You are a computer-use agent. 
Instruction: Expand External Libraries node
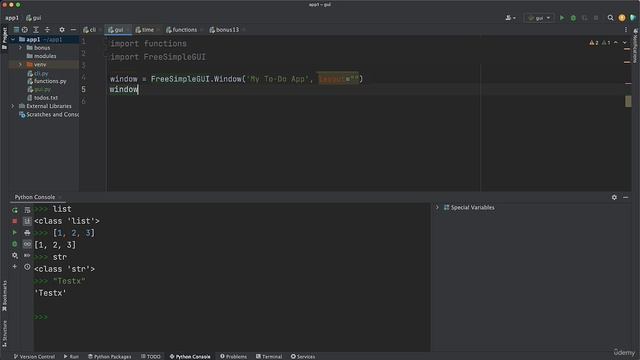click(x=13, y=106)
